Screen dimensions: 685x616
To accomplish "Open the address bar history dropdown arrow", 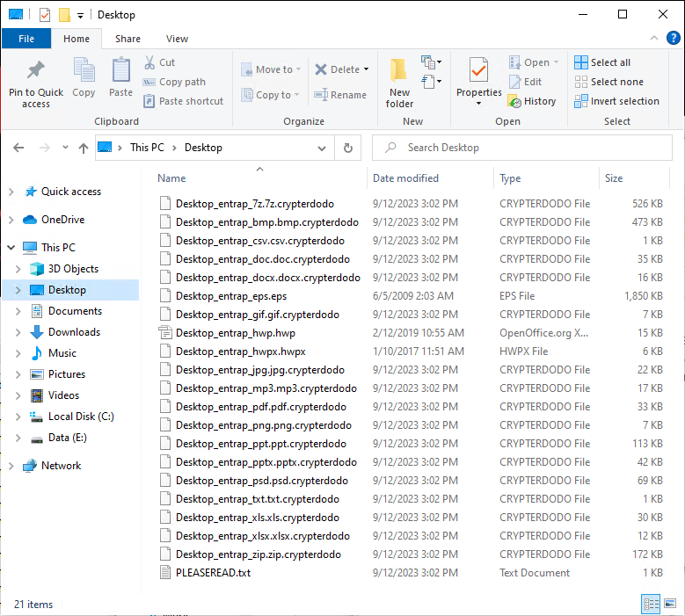I will (322, 149).
